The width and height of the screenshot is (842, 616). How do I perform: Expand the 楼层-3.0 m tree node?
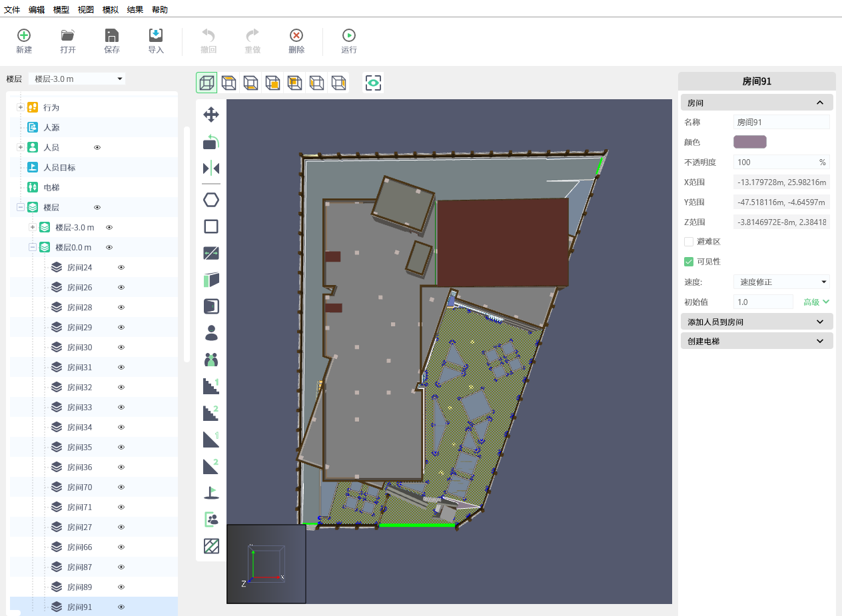point(33,227)
